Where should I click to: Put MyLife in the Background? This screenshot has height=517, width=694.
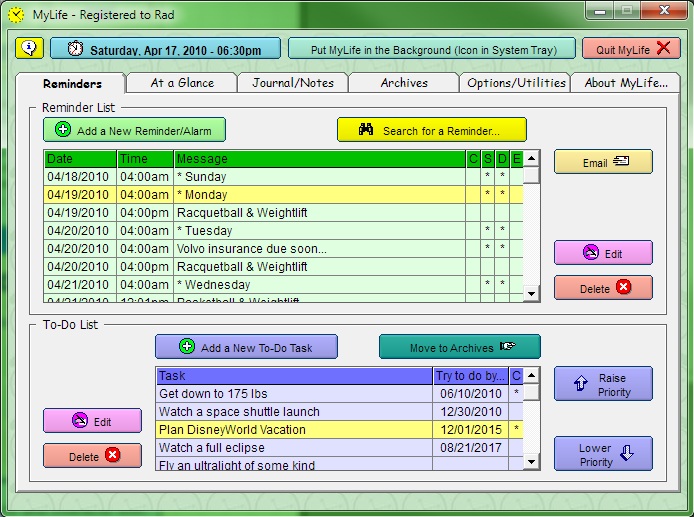pyautogui.click(x=431, y=48)
